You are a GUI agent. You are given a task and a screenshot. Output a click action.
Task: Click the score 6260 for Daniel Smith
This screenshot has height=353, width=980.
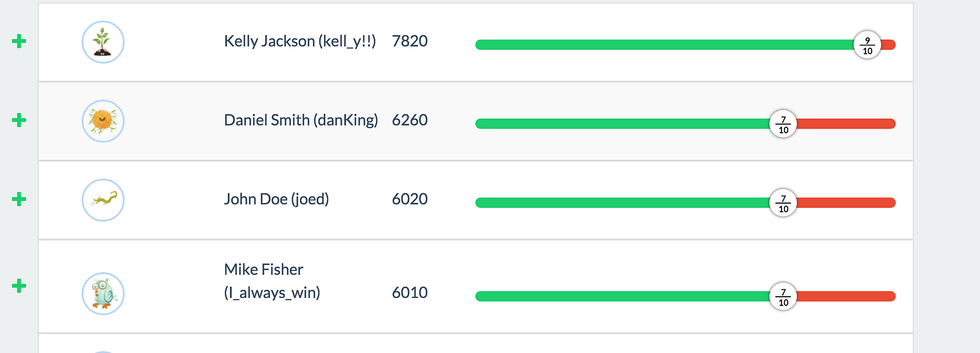(410, 120)
